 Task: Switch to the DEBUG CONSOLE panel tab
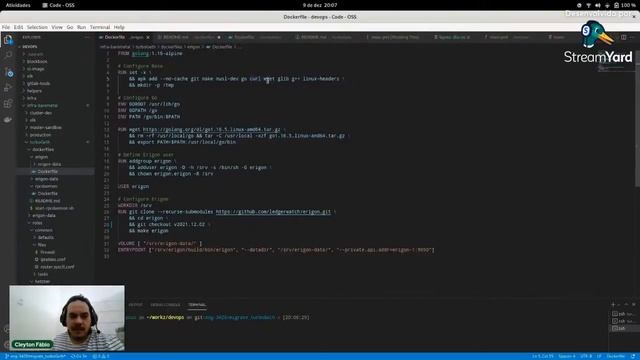(165, 304)
